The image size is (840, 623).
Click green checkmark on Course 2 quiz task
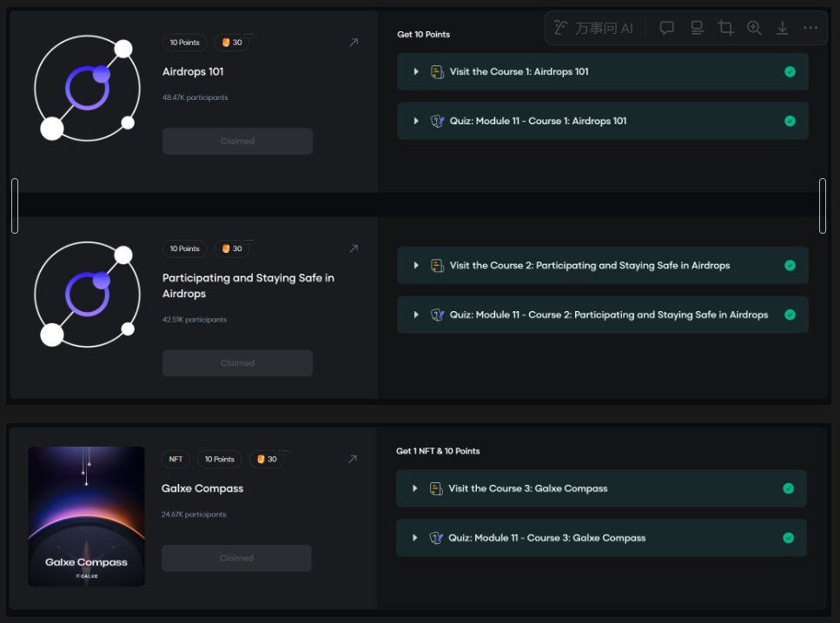click(x=790, y=315)
